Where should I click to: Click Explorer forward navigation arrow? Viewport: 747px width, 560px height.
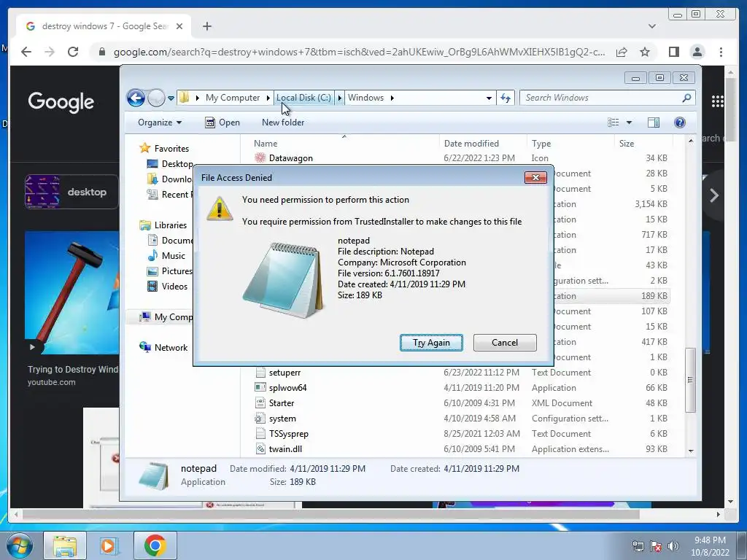156,98
